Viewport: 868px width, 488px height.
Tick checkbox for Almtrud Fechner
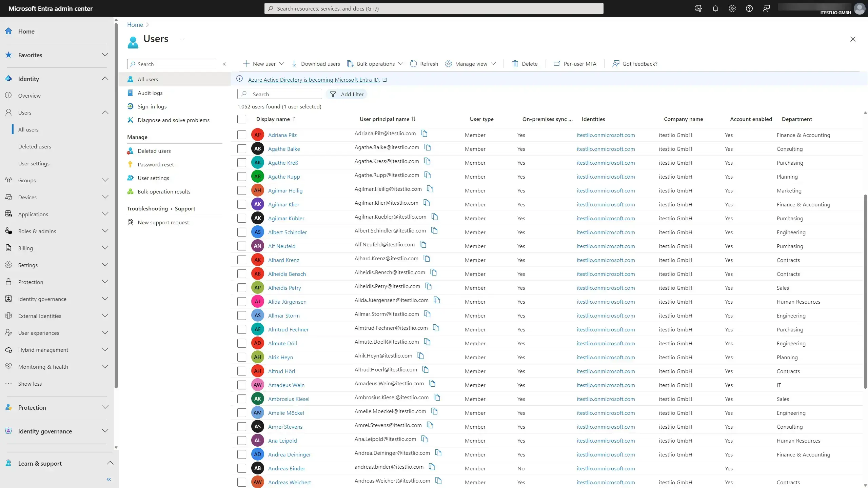(x=242, y=329)
